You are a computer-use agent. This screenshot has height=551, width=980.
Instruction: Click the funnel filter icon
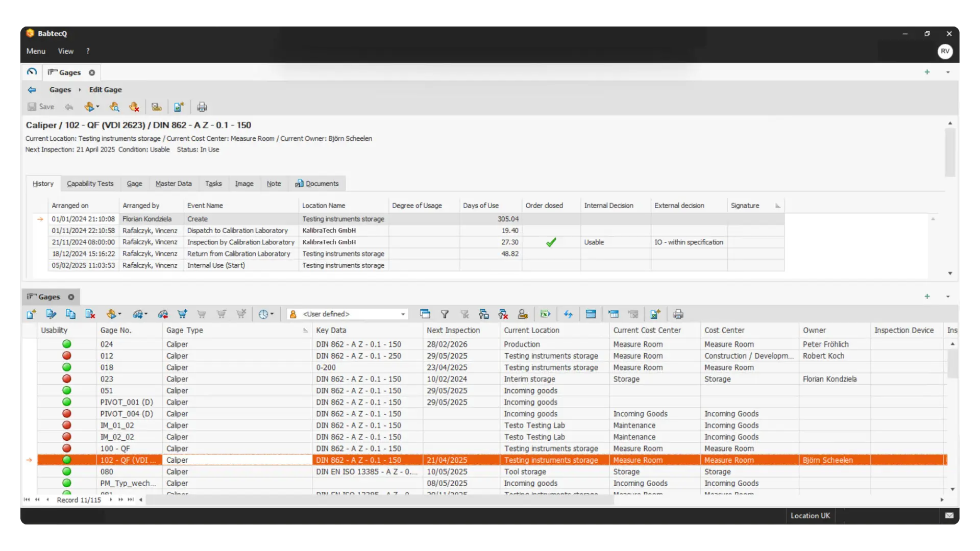point(445,314)
